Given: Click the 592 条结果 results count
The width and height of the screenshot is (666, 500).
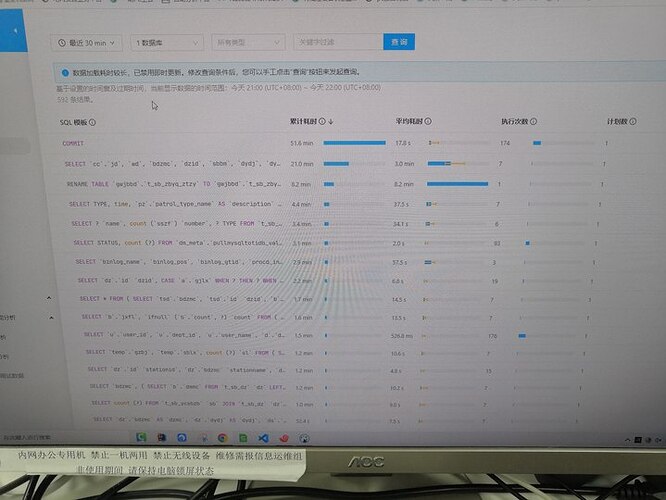Looking at the screenshot, I should pyautogui.click(x=75, y=100).
